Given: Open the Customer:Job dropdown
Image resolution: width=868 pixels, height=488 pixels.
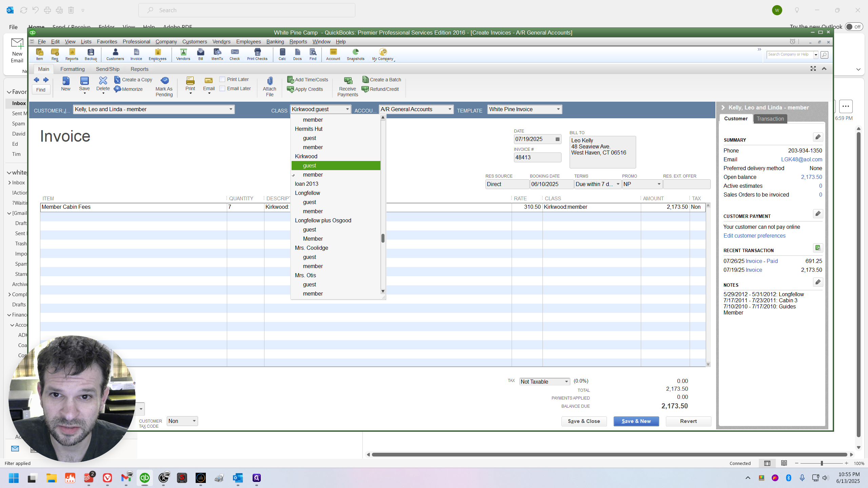Looking at the screenshot, I should tap(231, 109).
